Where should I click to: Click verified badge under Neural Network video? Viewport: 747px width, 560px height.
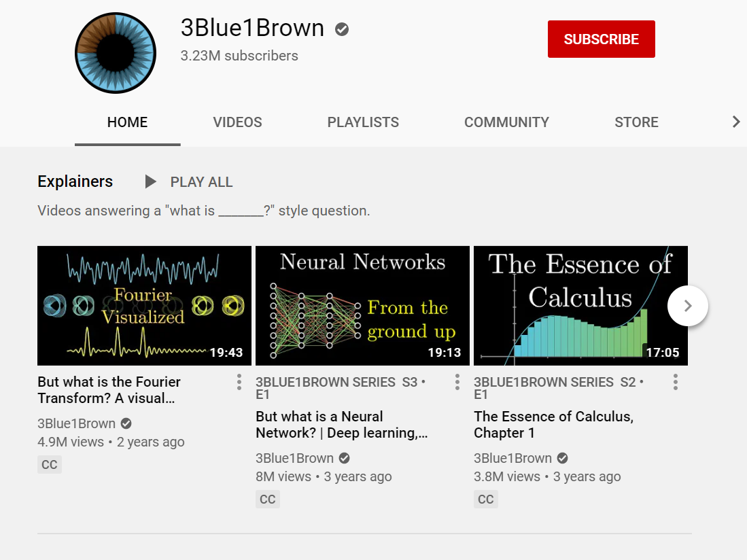pyautogui.click(x=345, y=458)
